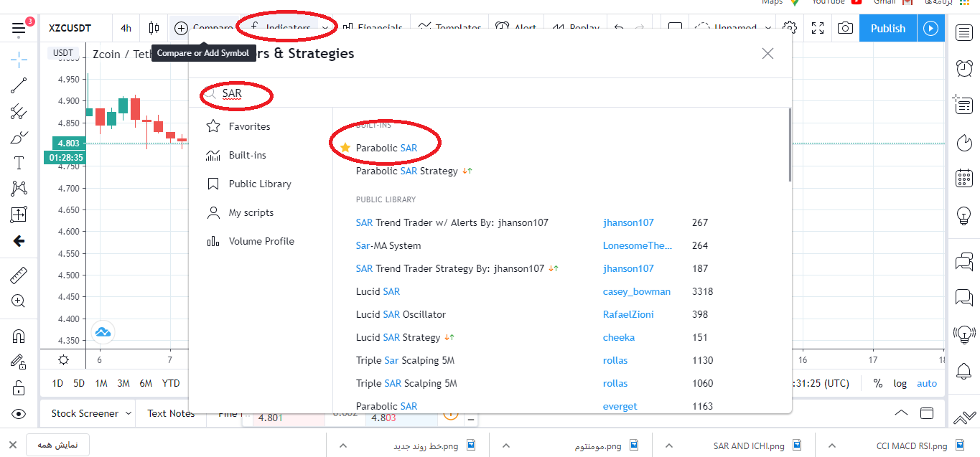The image size is (980, 457).
Task: Toggle hide all drawings eye icon
Action: [x=19, y=414]
